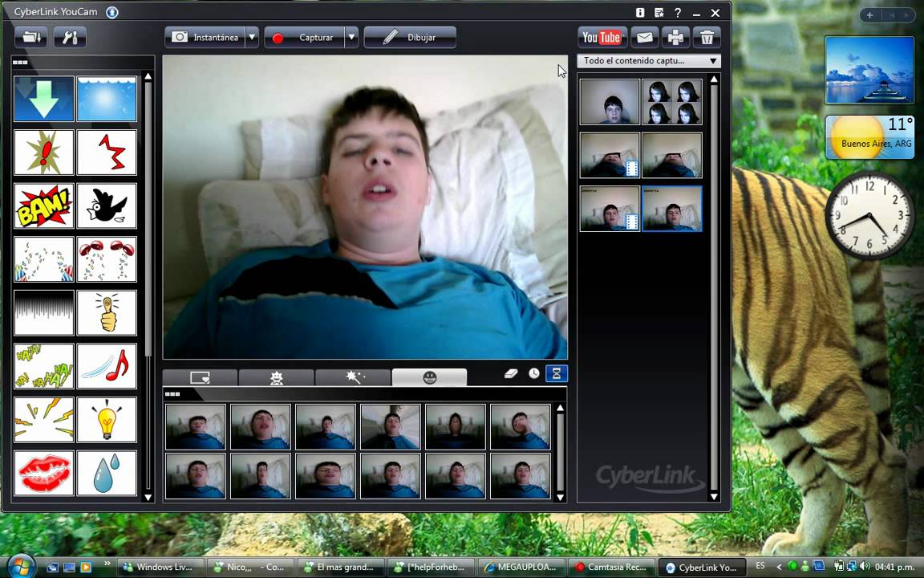Click the eraser clear effects icon
This screenshot has height=578, width=924.
pos(511,373)
